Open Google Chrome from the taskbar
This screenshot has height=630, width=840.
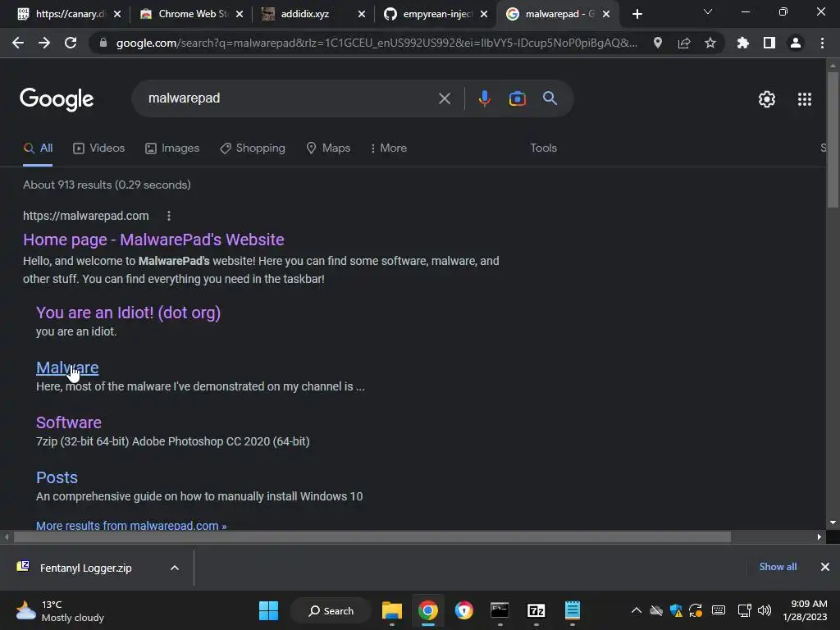(x=428, y=610)
